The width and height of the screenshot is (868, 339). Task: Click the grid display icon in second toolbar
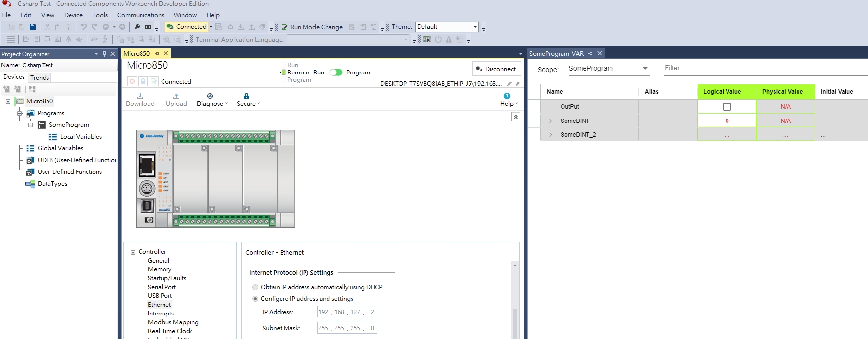[x=11, y=39]
